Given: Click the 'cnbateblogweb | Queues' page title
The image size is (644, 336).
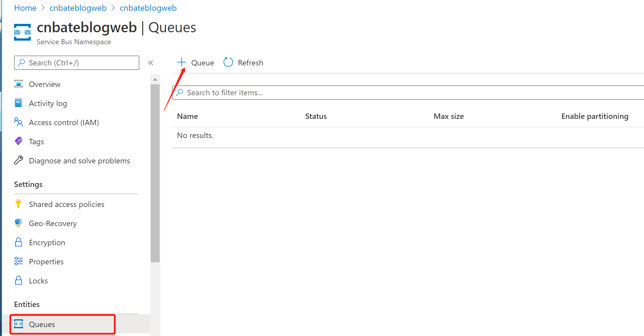Looking at the screenshot, I should (116, 27).
